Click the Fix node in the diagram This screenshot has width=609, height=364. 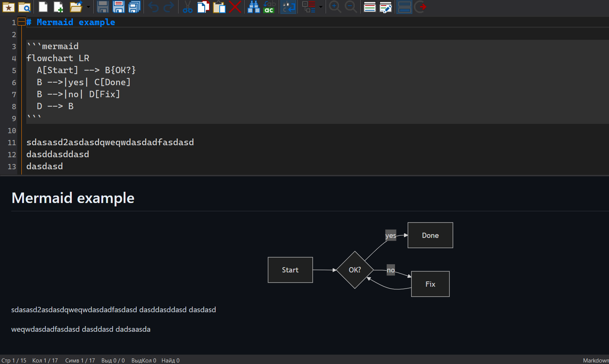tap(430, 284)
